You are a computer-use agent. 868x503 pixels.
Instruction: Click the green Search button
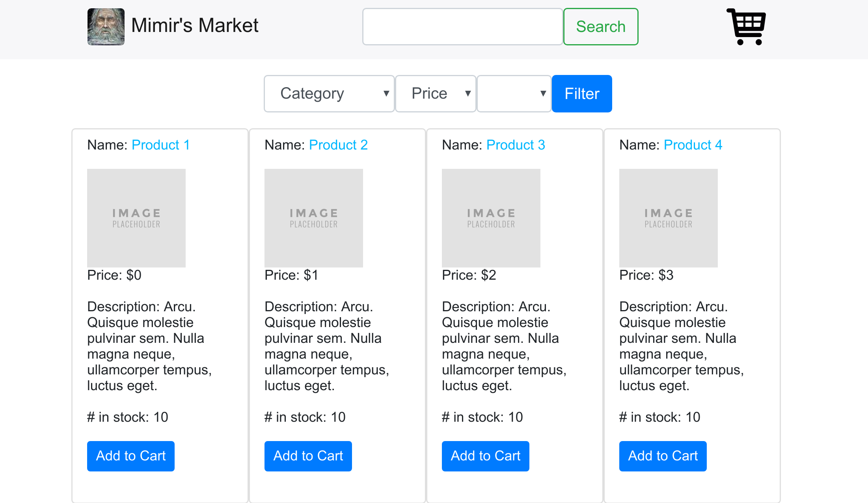(x=600, y=26)
